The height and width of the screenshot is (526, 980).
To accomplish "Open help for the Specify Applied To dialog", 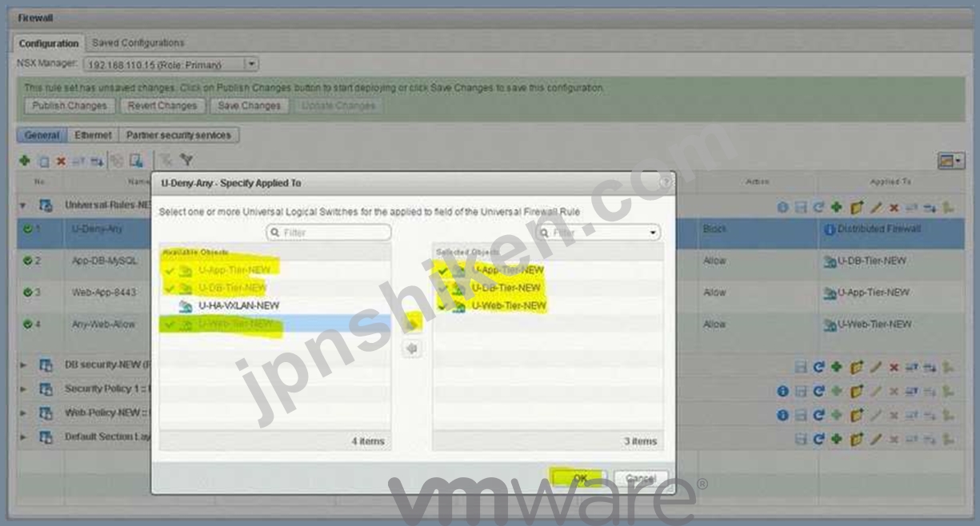I will click(665, 183).
